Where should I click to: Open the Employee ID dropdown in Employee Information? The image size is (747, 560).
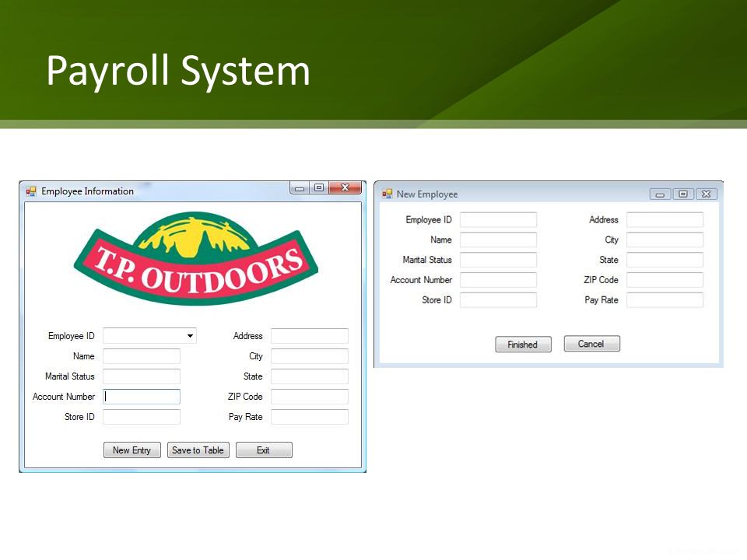[190, 336]
